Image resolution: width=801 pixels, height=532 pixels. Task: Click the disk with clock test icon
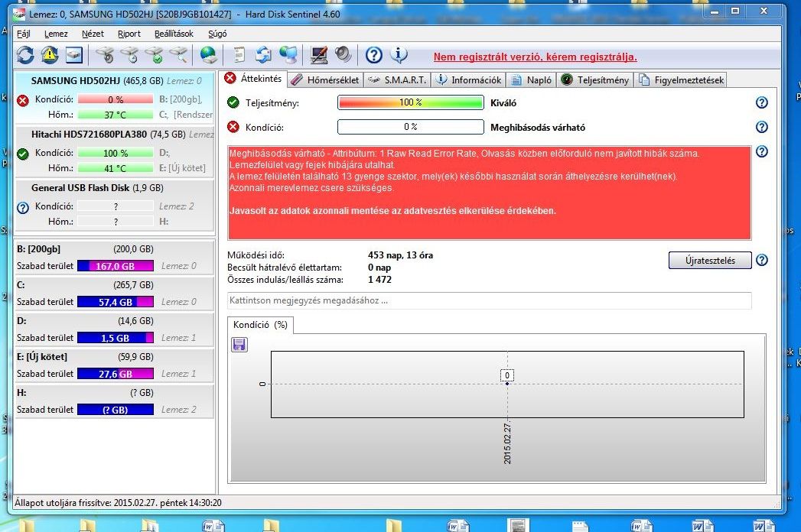[130, 54]
